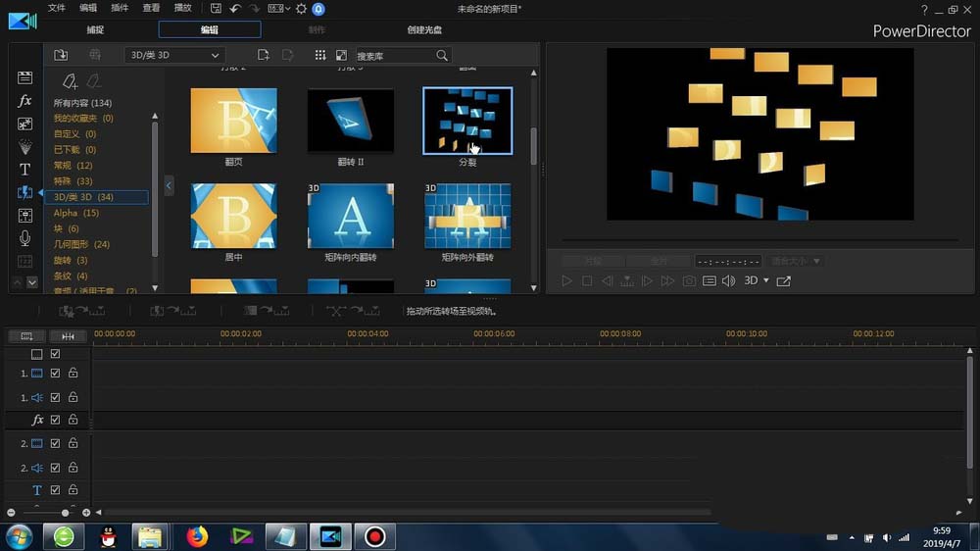Image resolution: width=980 pixels, height=551 pixels.
Task: Lock video track 1
Action: point(73,373)
